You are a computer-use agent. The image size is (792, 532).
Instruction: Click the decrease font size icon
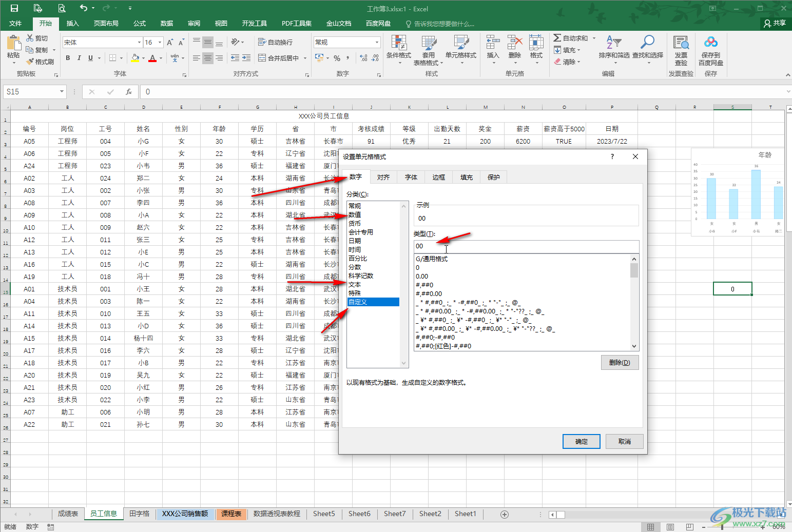pos(182,42)
